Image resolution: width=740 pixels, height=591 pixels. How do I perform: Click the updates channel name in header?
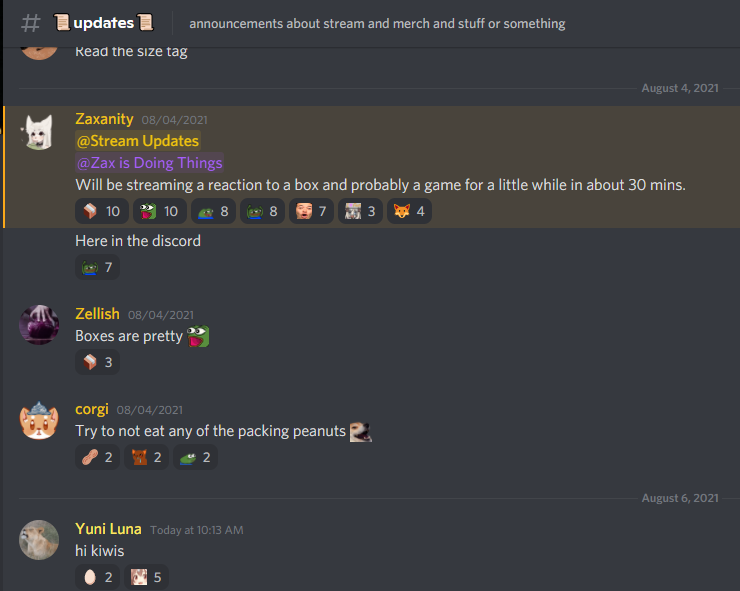click(104, 23)
